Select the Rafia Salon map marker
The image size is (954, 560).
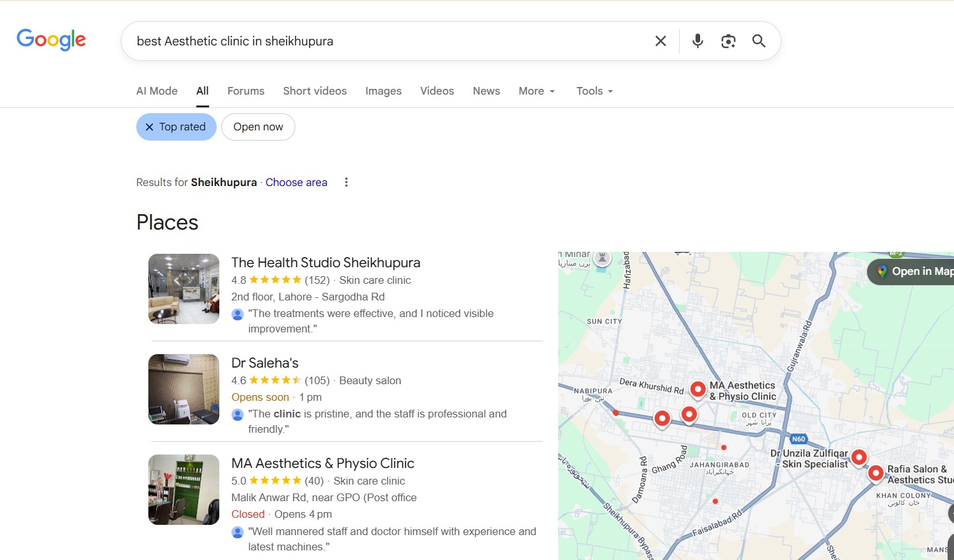875,473
